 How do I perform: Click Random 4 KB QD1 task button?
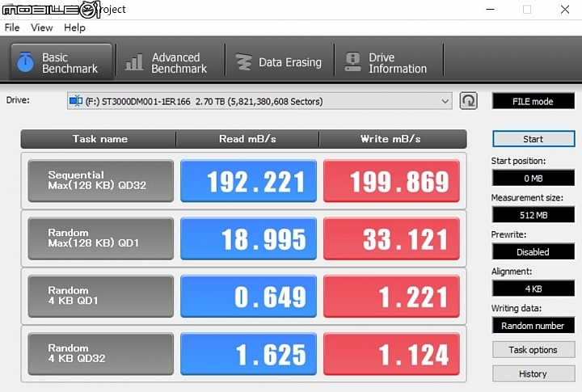coord(100,297)
